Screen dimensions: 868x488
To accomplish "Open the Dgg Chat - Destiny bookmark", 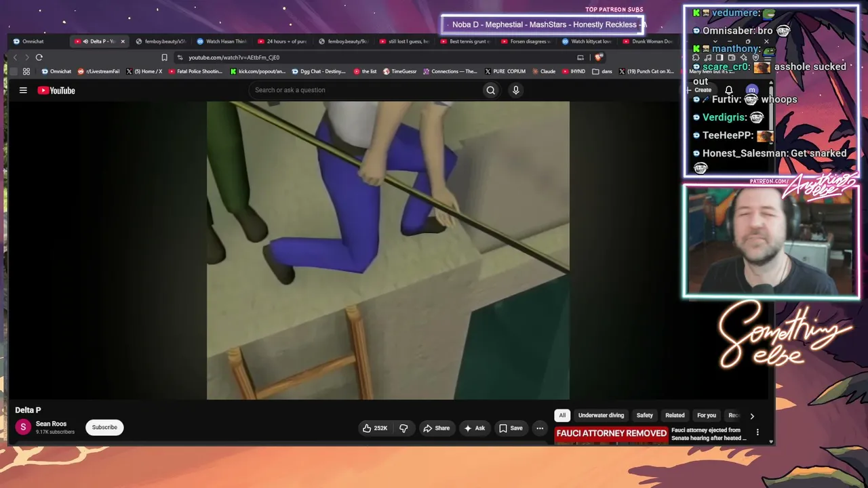I will (319, 71).
